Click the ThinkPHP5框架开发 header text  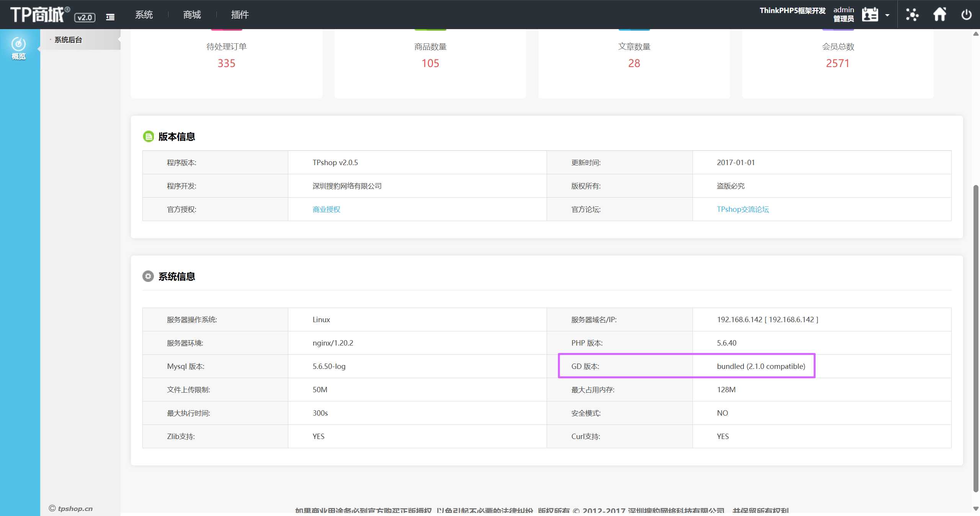point(792,10)
